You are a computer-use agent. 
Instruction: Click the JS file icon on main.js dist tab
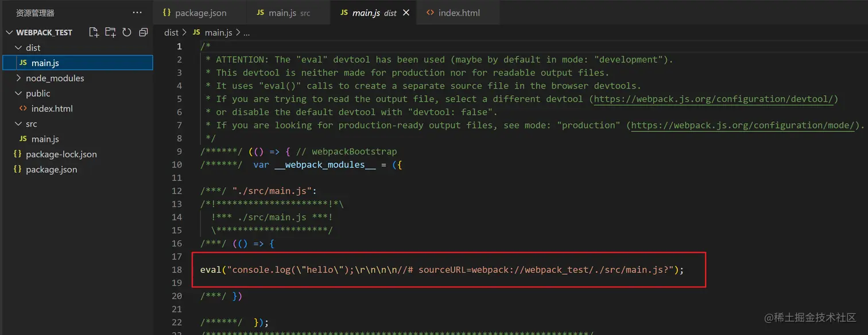(344, 13)
